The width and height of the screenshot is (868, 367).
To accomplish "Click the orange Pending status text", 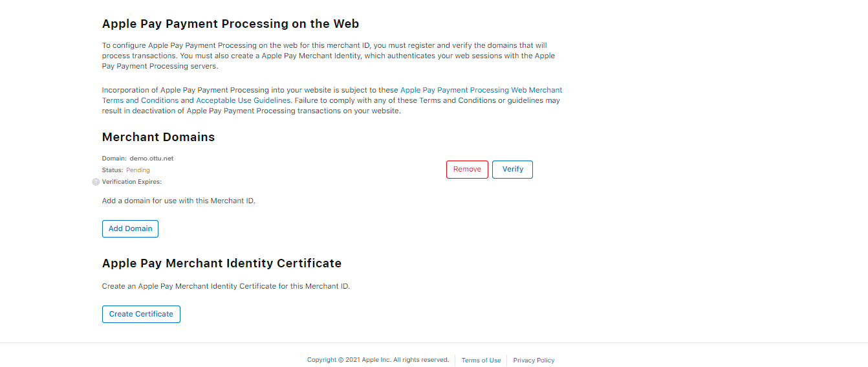I will click(138, 170).
